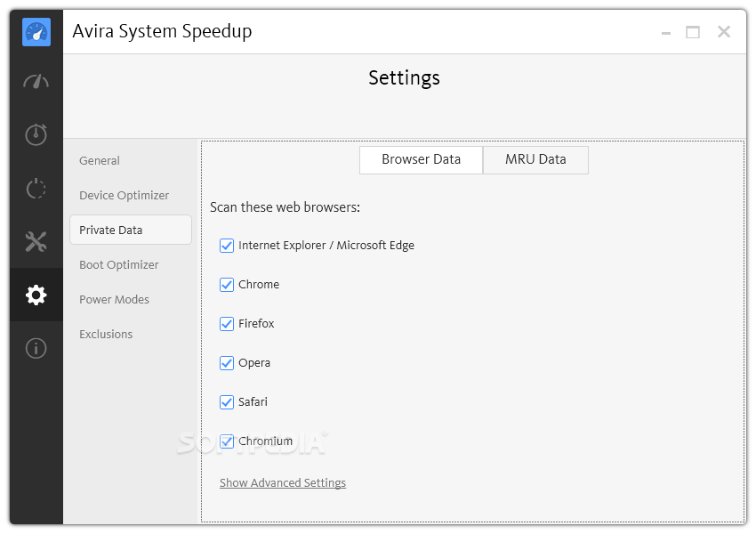Minimize the Avira System Speedup window
The image size is (756, 534).
[666, 33]
